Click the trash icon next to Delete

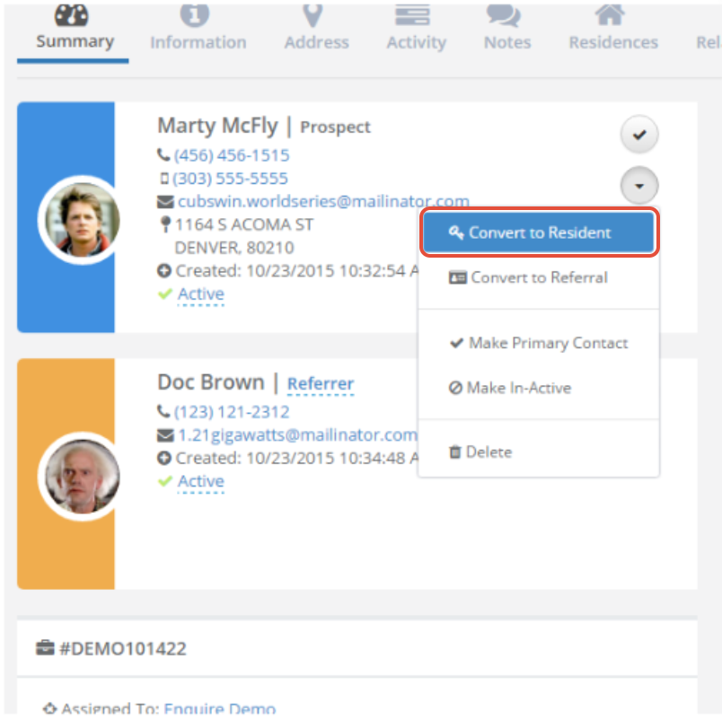(455, 452)
